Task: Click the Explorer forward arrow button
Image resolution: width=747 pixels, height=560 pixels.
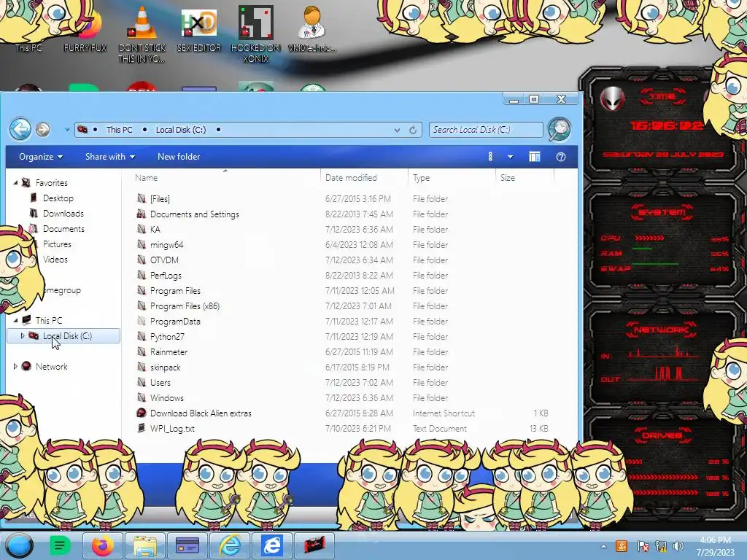Action: 43,130
